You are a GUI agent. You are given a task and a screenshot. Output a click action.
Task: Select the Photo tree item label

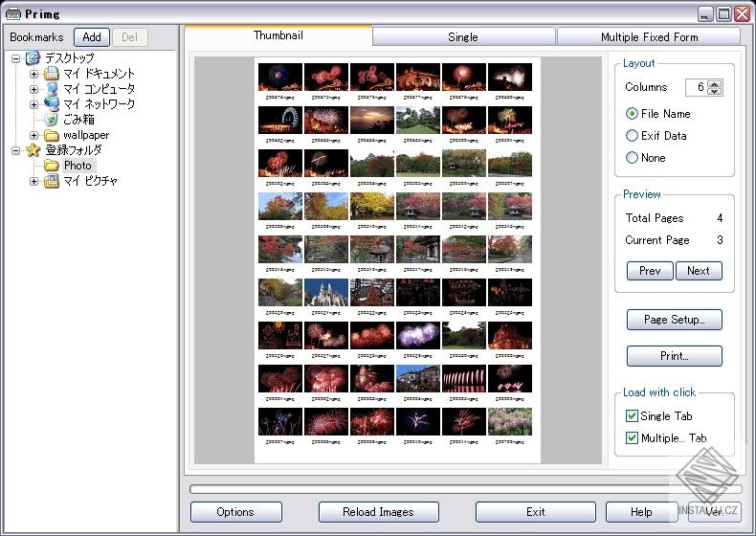(78, 166)
